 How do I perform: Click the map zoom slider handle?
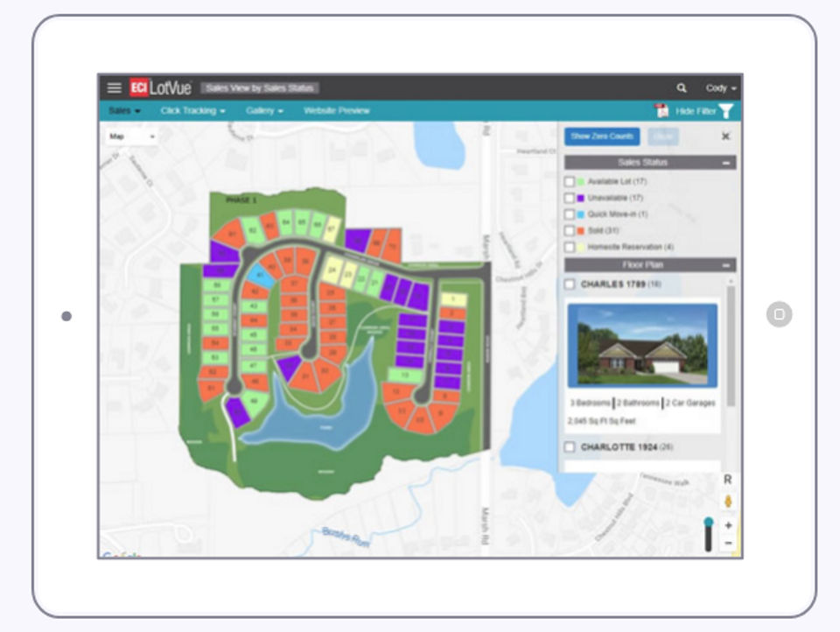(708, 522)
